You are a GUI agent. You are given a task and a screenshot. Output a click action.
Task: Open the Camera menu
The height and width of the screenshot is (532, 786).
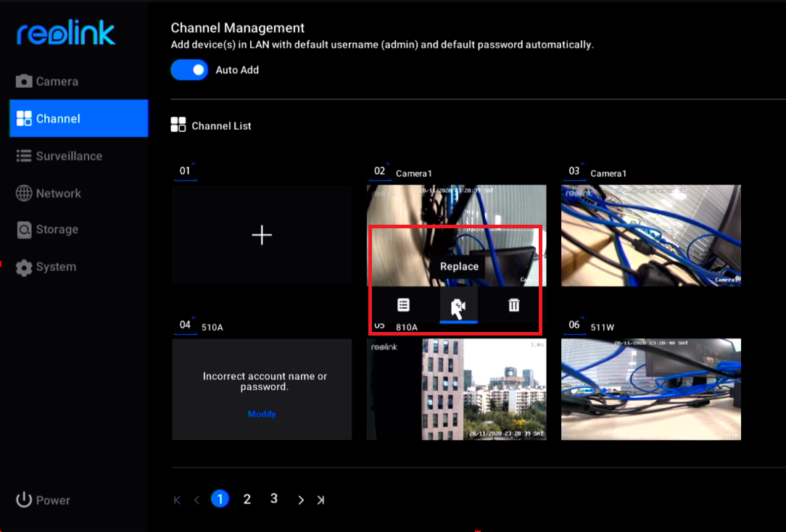[x=47, y=81]
